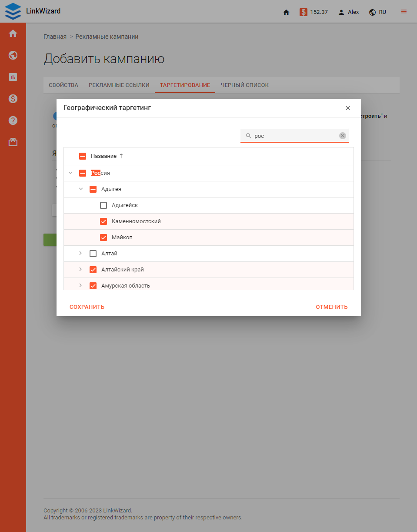Switch to the ЧЕРНЫЙ СПИСОК tab

click(x=244, y=85)
